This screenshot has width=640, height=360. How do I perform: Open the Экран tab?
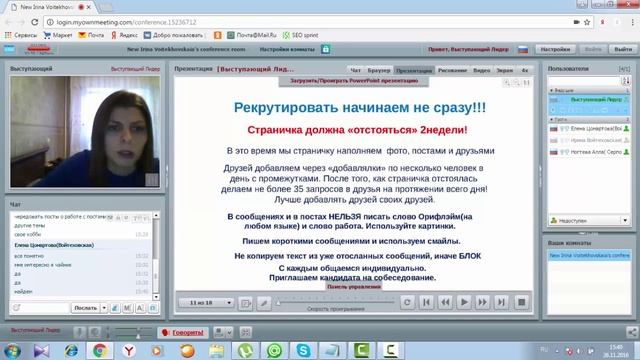(504, 70)
